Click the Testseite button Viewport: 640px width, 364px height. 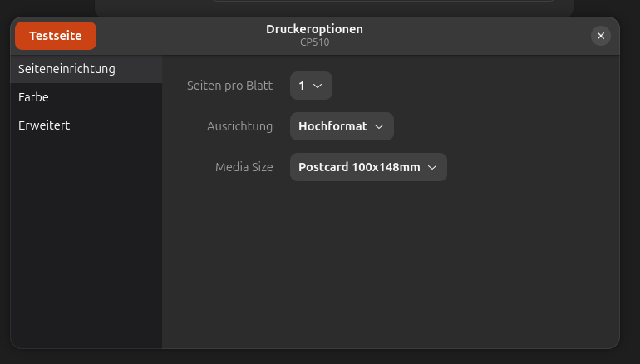(x=56, y=36)
